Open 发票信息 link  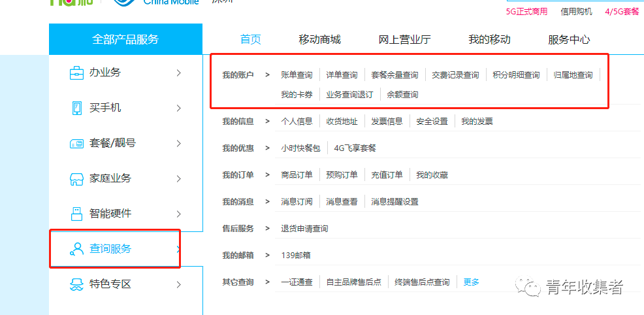[x=387, y=122]
